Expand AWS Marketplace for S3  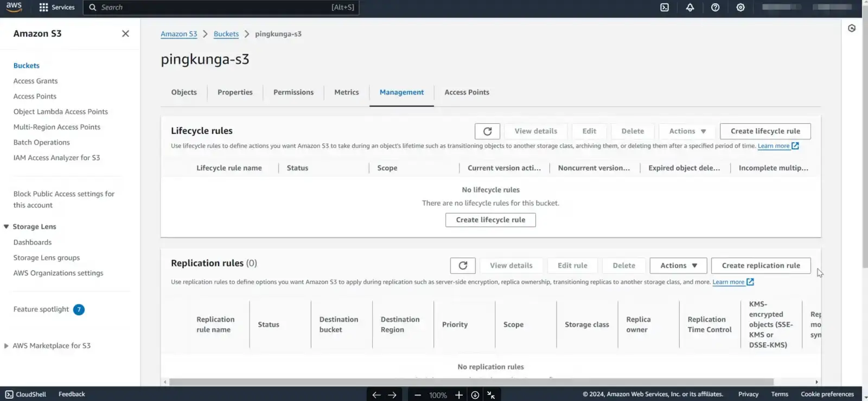click(7, 346)
